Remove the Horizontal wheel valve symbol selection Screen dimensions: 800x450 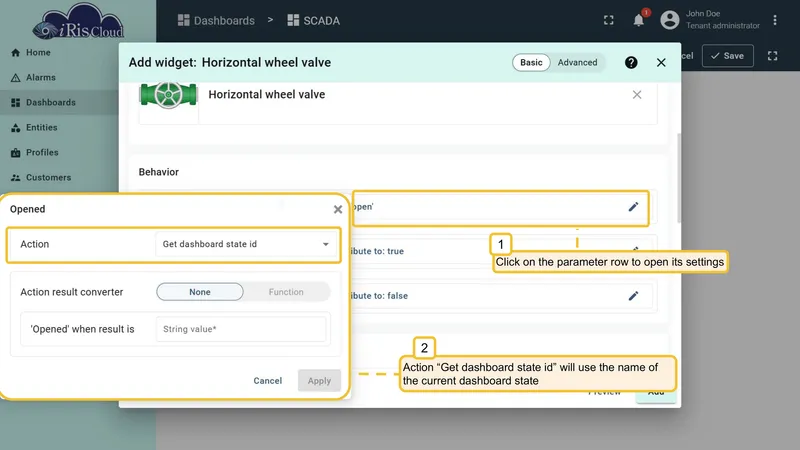(x=637, y=94)
